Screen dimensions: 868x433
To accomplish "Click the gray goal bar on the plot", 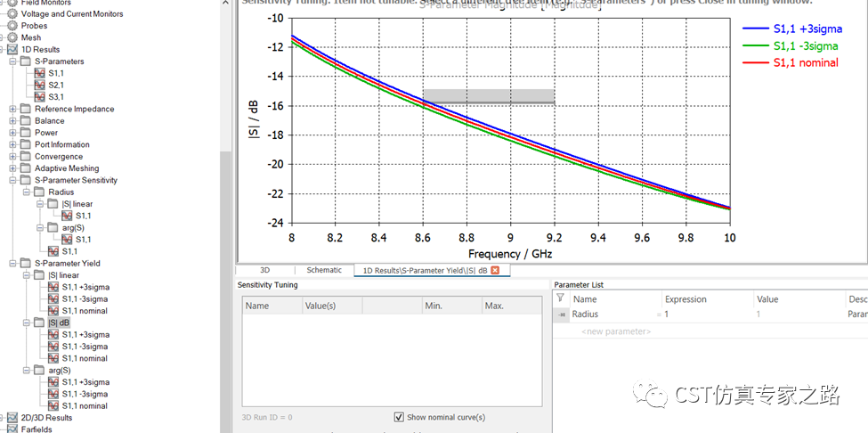I will click(x=489, y=96).
